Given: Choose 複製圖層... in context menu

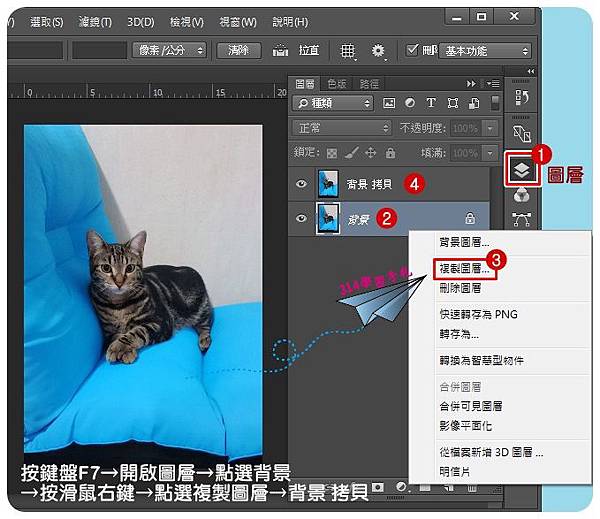Looking at the screenshot, I should (464, 269).
